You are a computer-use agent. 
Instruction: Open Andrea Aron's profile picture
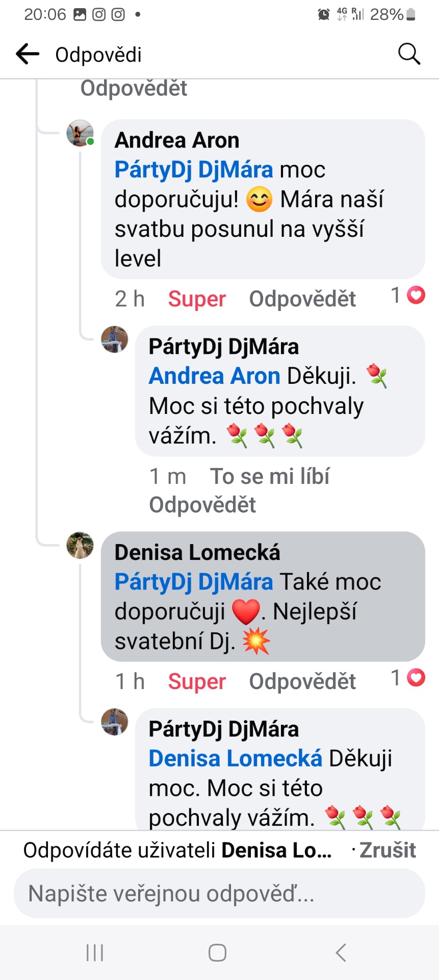[x=80, y=134]
